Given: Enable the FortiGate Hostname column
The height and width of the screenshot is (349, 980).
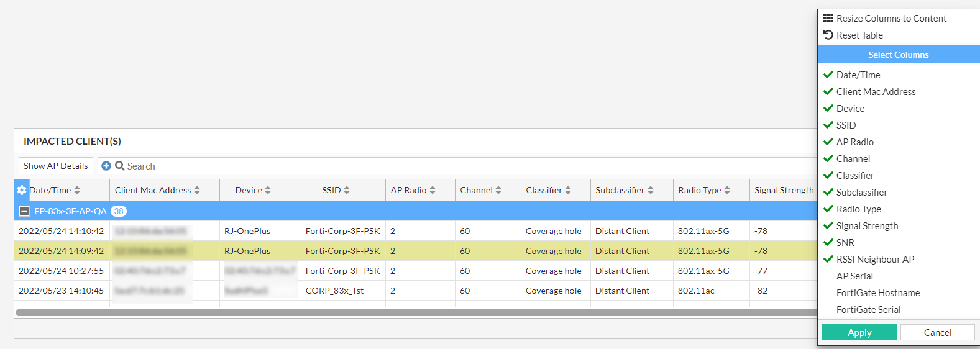Looking at the screenshot, I should (x=877, y=293).
